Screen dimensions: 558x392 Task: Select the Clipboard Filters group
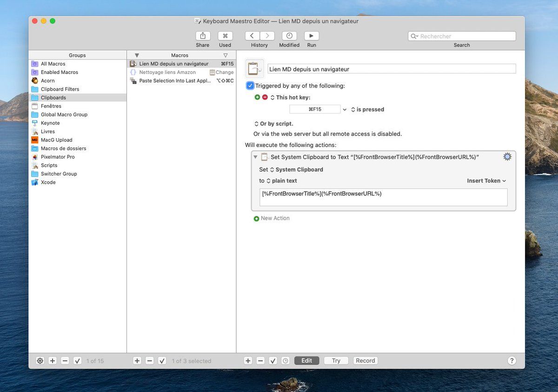60,89
